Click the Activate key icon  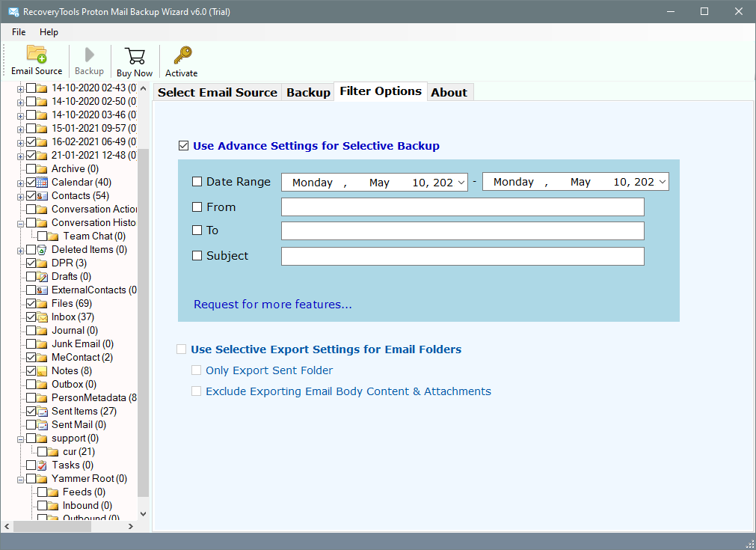coord(182,55)
